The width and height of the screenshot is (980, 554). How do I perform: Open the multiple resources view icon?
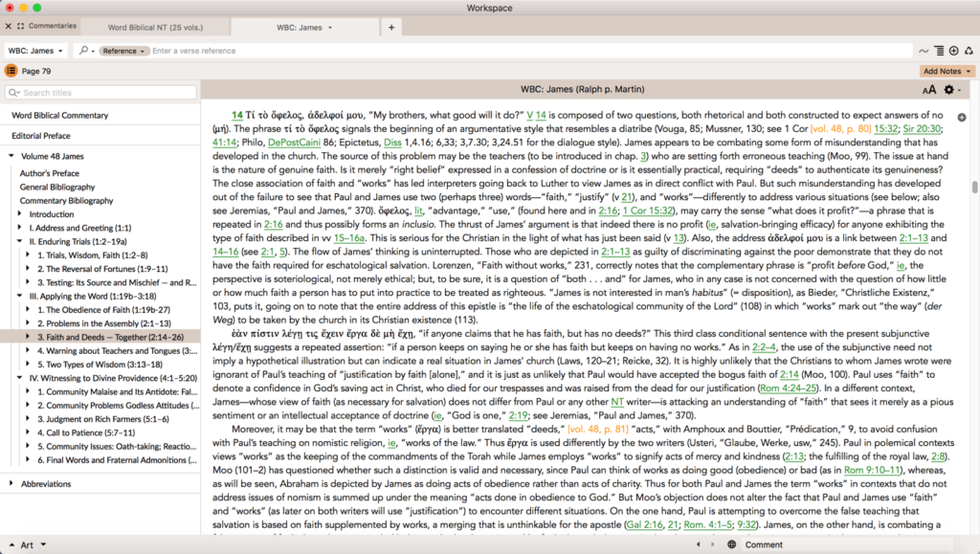(939, 50)
